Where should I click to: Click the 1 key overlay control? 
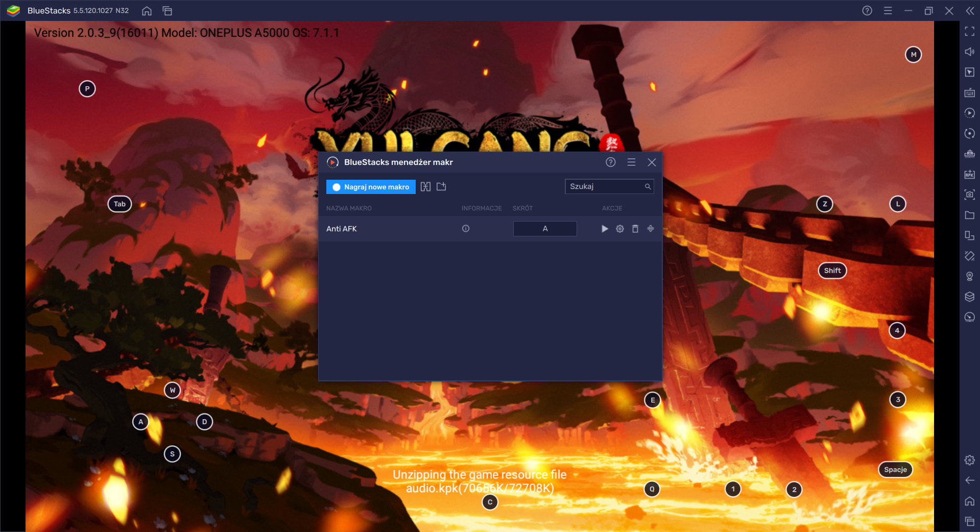click(x=733, y=489)
